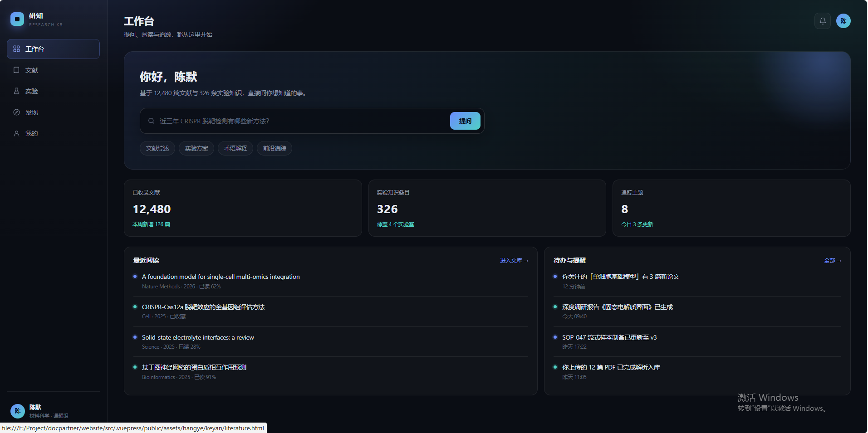Screen dimensions: 868x433
Task: Click the 陈默 user name at the sidebar bottom
Action: click(x=35, y=407)
